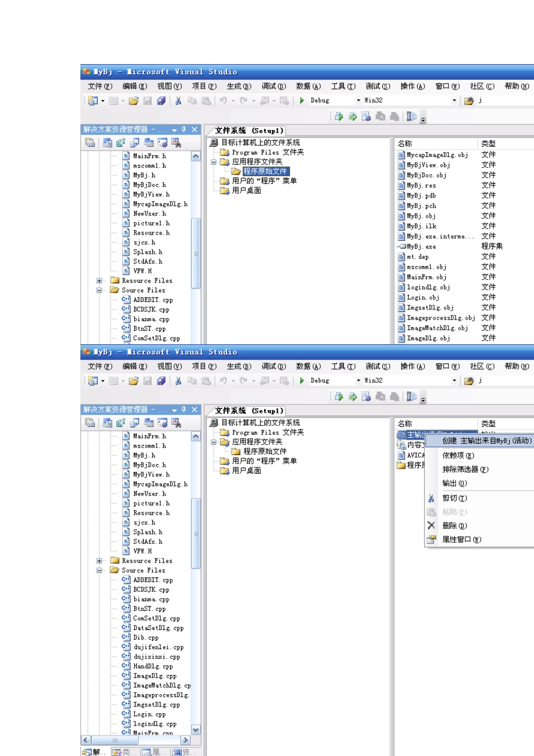This screenshot has height=756, width=534.
Task: Expand the Resource Files node in the lower tree
Action: pyautogui.click(x=99, y=561)
